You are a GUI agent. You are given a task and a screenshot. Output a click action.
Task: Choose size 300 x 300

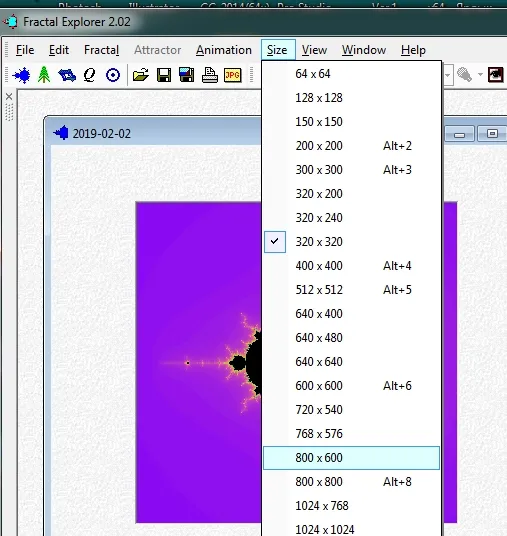tap(351, 170)
